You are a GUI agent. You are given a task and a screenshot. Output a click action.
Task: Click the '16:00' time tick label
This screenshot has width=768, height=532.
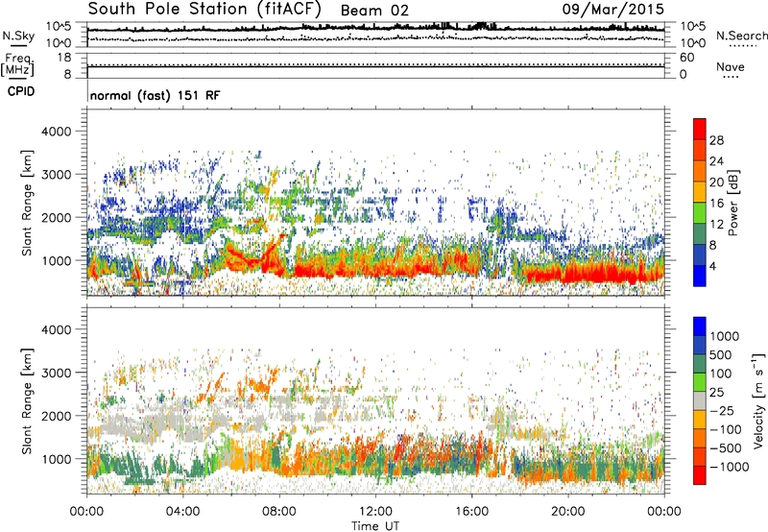(x=471, y=512)
